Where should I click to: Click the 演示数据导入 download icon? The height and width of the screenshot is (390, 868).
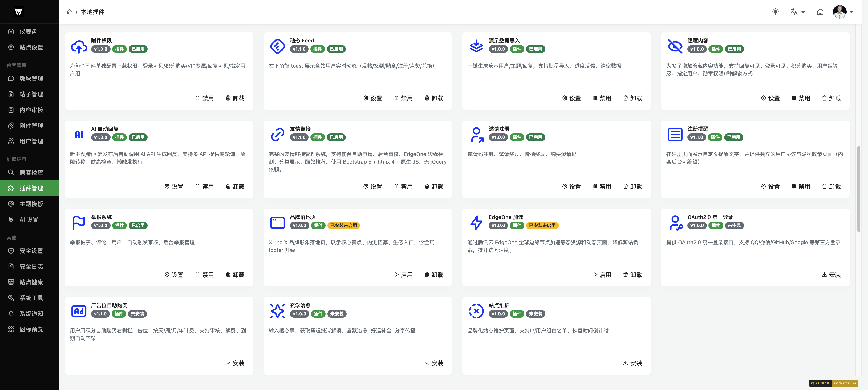(x=476, y=46)
